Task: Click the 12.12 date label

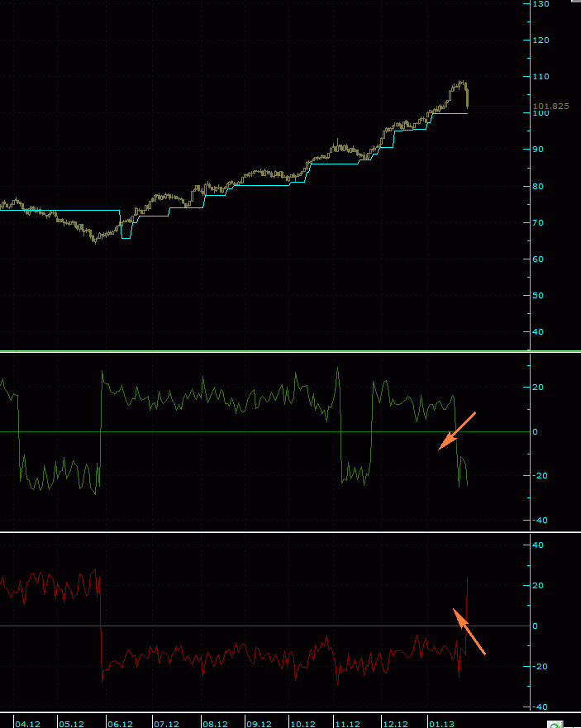Action: 396,724
